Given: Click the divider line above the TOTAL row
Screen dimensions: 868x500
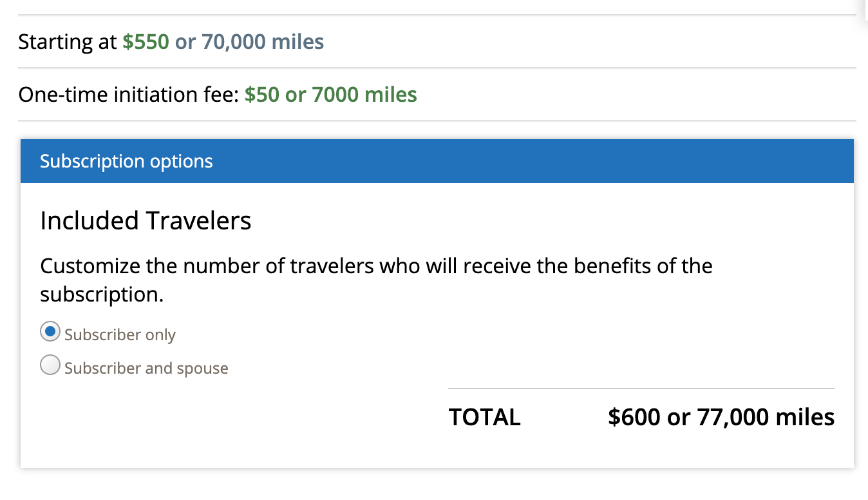Looking at the screenshot, I should [641, 389].
